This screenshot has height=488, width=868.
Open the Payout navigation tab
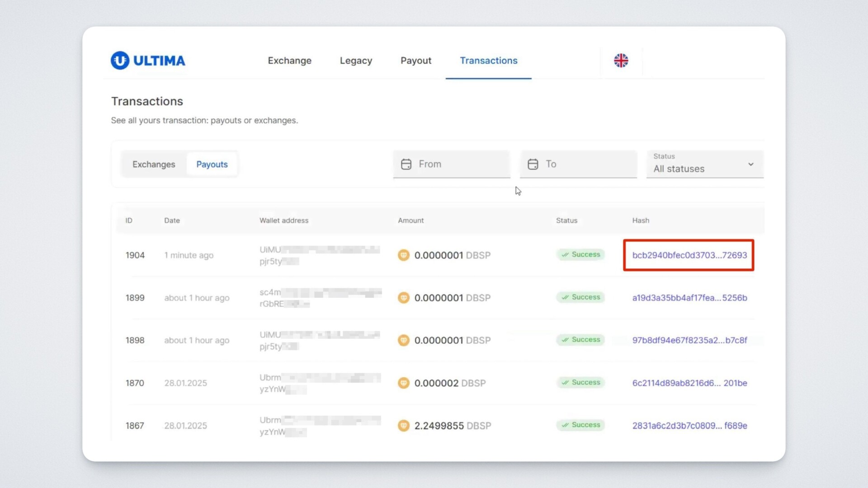point(415,61)
